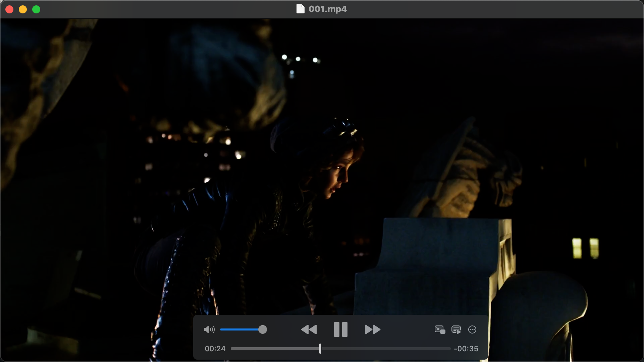Click the video frame area

click(x=322, y=151)
